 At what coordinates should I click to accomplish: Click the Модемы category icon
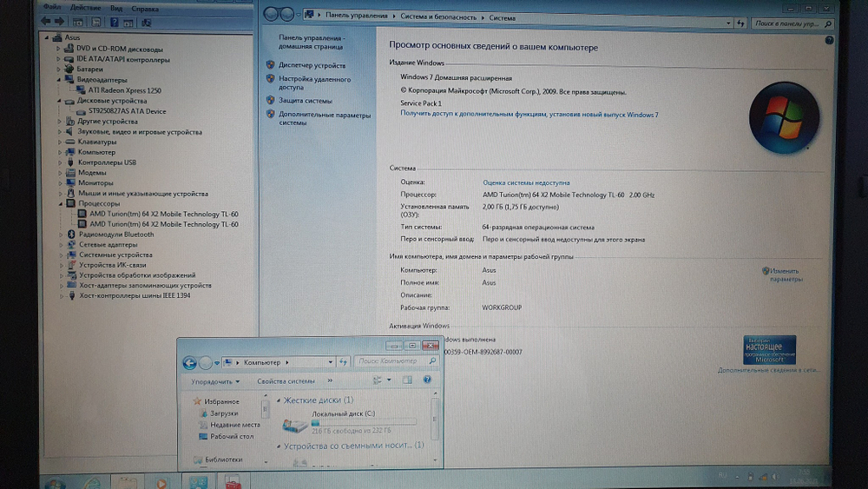pos(70,172)
